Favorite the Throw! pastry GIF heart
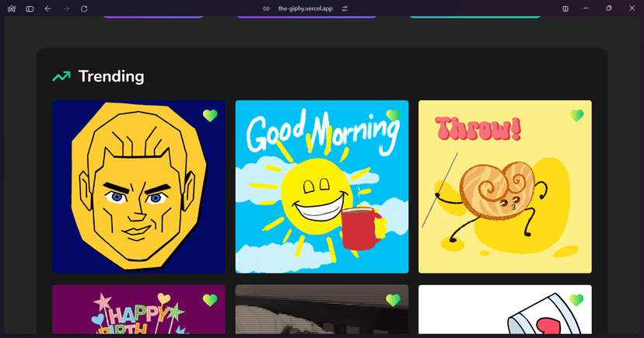644x338 pixels. pyautogui.click(x=576, y=116)
